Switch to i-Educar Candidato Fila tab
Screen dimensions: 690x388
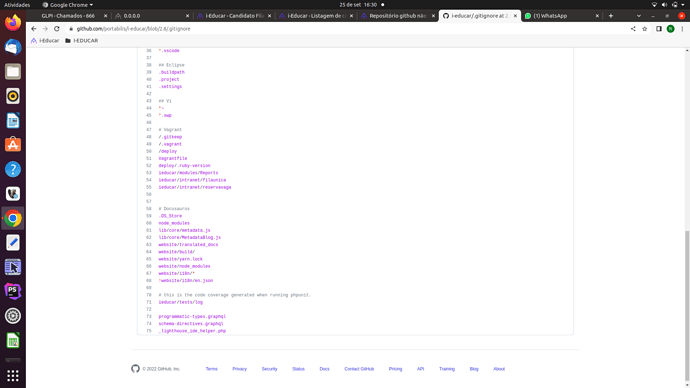234,16
